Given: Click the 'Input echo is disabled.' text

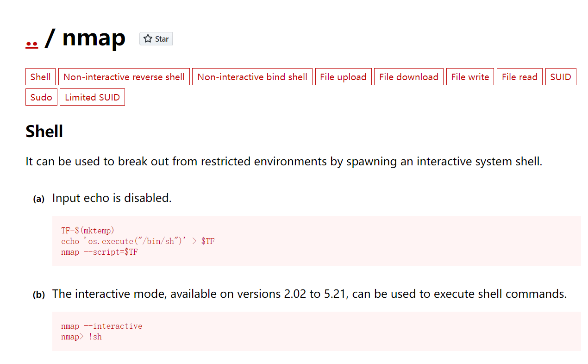Looking at the screenshot, I should coord(112,198).
